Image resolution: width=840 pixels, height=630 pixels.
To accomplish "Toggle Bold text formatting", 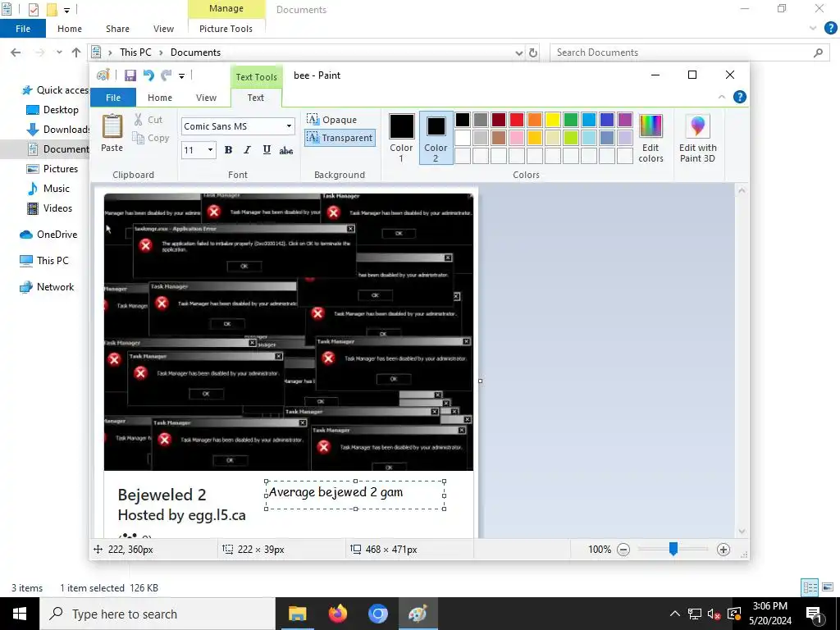I will point(228,150).
